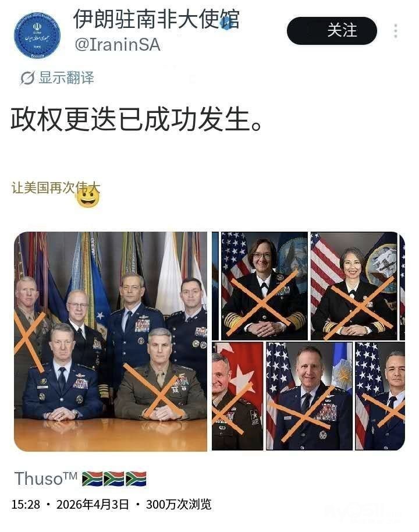This screenshot has height=532, width=419.
Task: Open top-middle portrait with glasses and flag
Action: [x=264, y=286]
